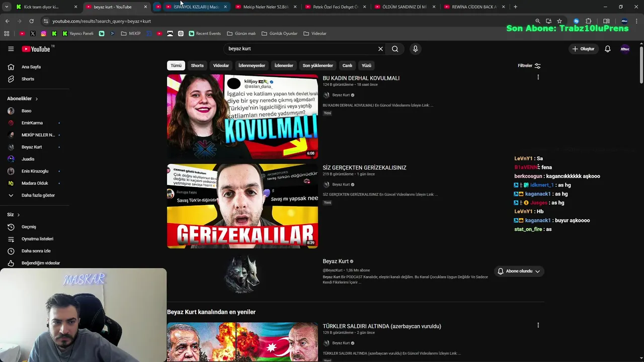Viewport: 644px width, 362px height.
Task: Open site information icon in address bar
Action: [x=46, y=21]
